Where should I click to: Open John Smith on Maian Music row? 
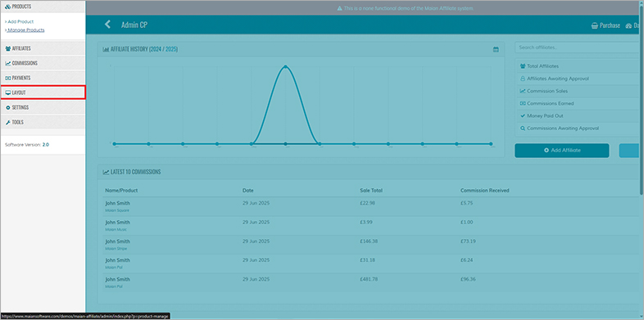tap(117, 223)
